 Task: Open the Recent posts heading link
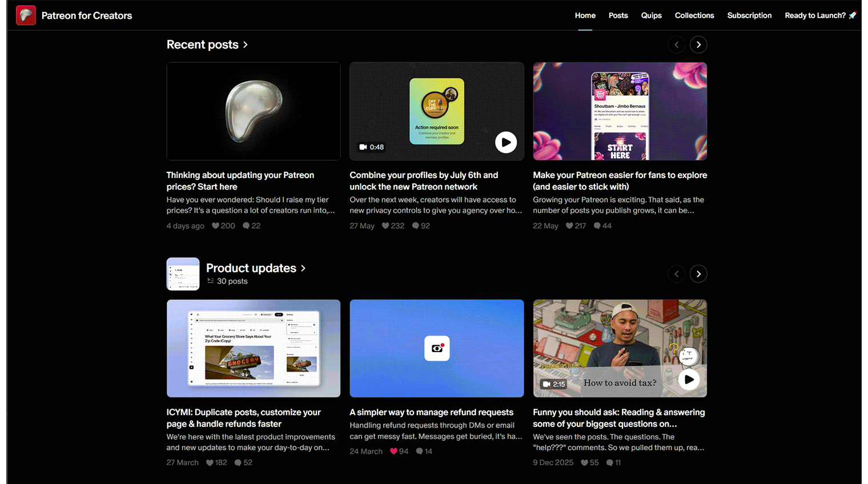click(x=202, y=45)
